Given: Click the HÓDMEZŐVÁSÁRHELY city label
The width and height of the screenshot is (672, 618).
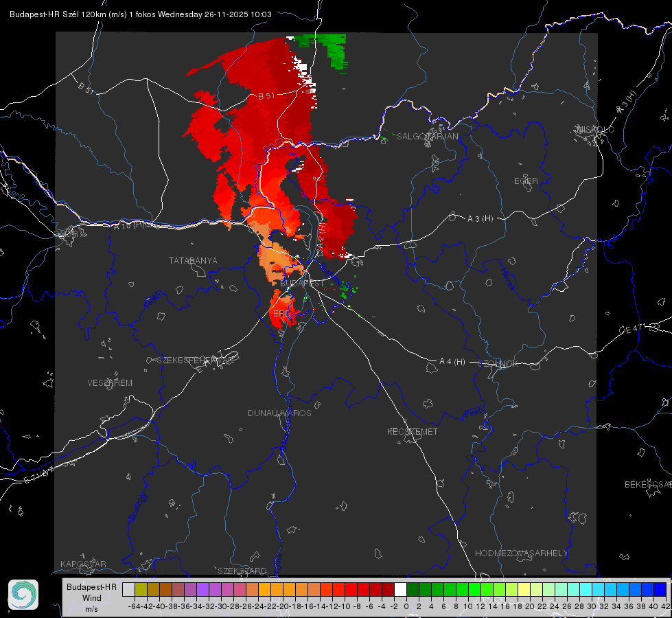Looking at the screenshot, I should 521,553.
